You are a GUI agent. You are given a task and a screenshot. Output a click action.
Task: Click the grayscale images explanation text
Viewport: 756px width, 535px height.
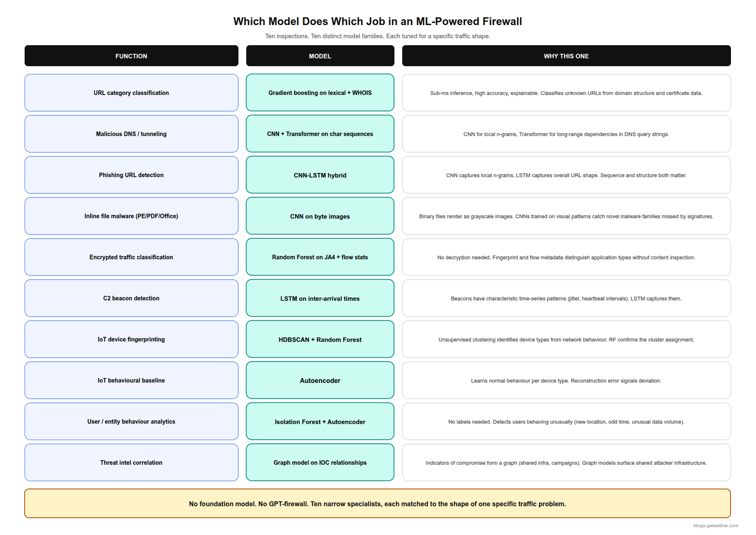coord(566,216)
